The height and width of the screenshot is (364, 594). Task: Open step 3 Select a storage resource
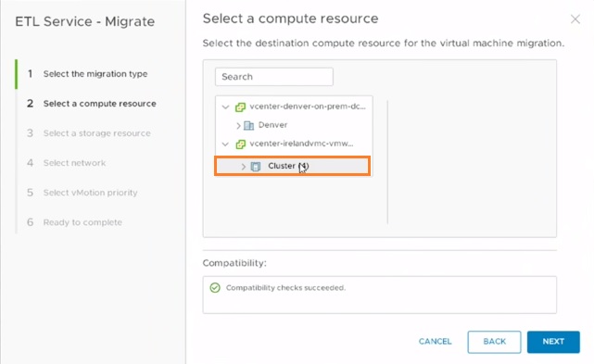97,133
